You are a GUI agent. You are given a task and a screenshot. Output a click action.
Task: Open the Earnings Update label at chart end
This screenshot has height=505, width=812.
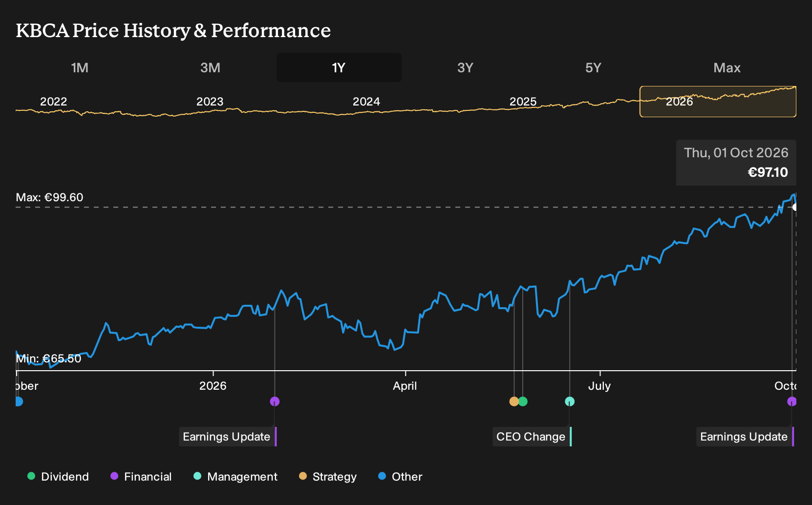coord(745,437)
